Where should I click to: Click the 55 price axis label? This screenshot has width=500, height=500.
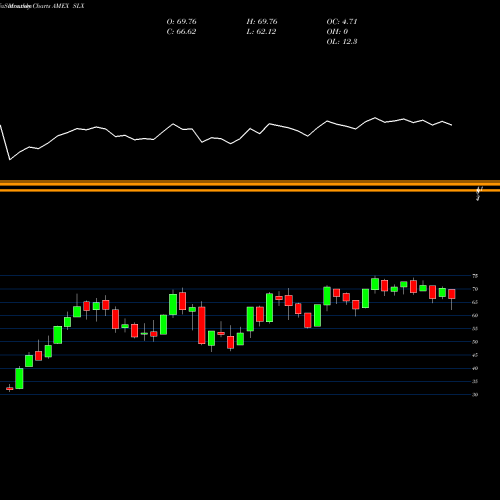(475, 329)
